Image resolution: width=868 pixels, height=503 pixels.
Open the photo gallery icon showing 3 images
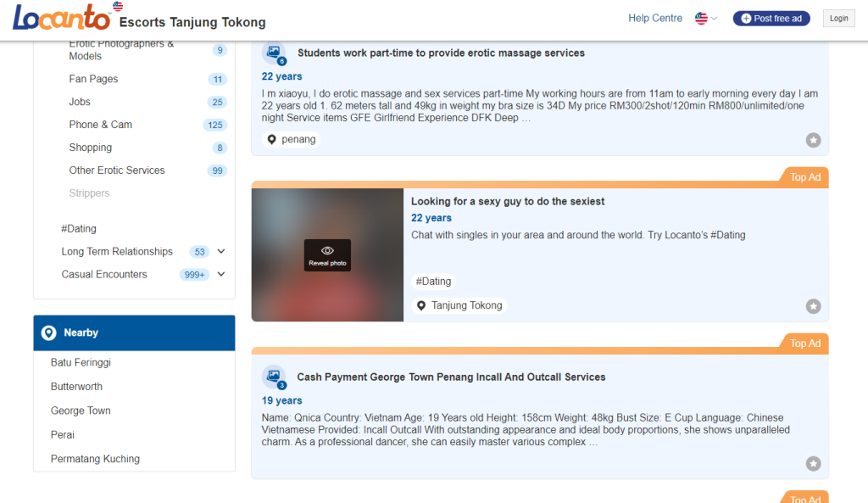[x=274, y=377]
